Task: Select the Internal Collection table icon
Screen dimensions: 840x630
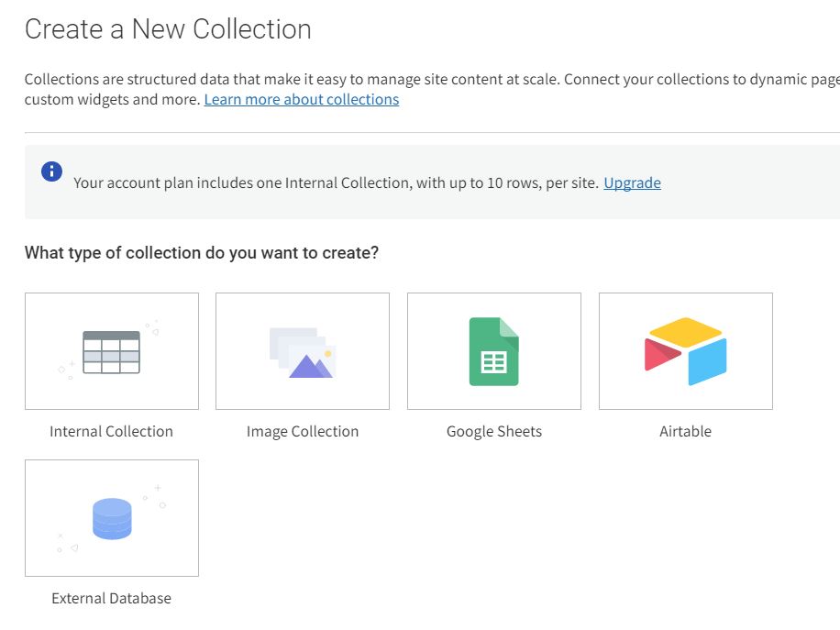Action: coord(112,351)
